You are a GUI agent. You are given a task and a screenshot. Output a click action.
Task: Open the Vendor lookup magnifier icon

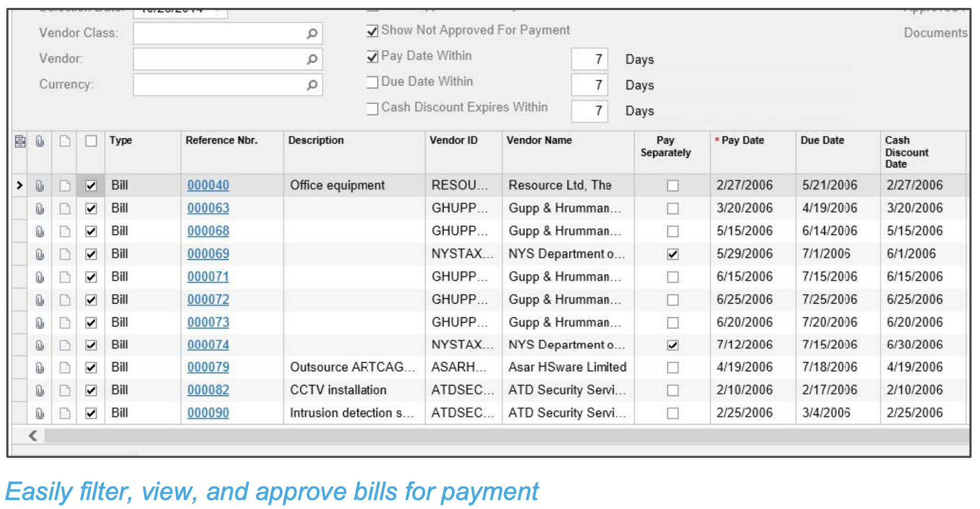(312, 59)
